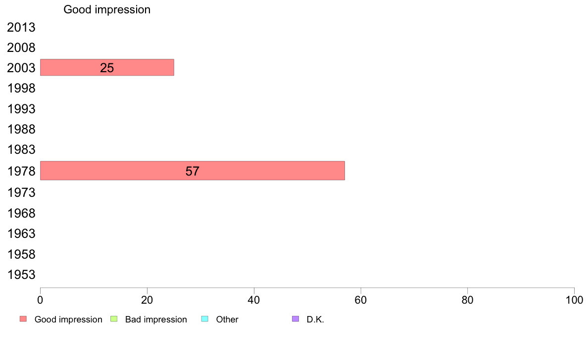
Task: Click the Other legend label
Action: [x=227, y=319]
